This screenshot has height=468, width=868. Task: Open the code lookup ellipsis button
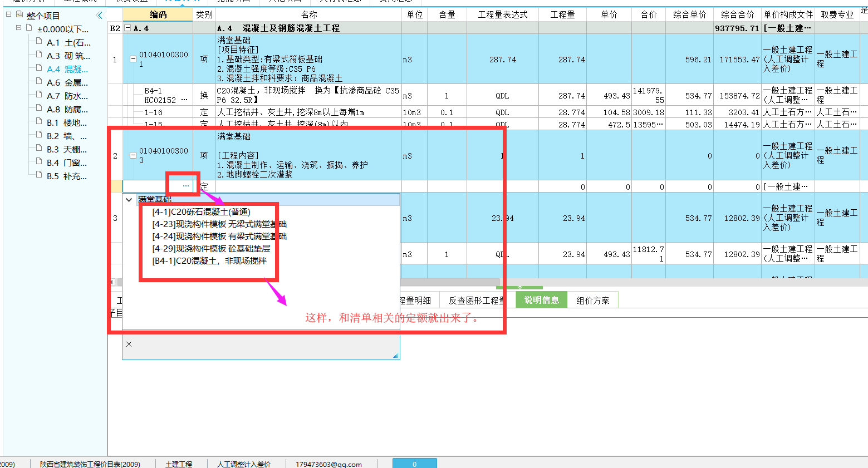pos(185,186)
